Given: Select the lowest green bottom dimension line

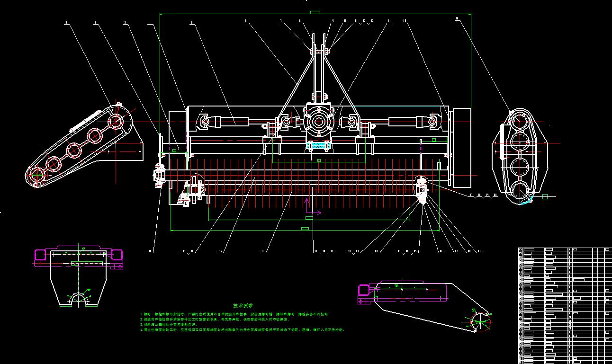Looking at the screenshot, I should pyautogui.click(x=306, y=231).
